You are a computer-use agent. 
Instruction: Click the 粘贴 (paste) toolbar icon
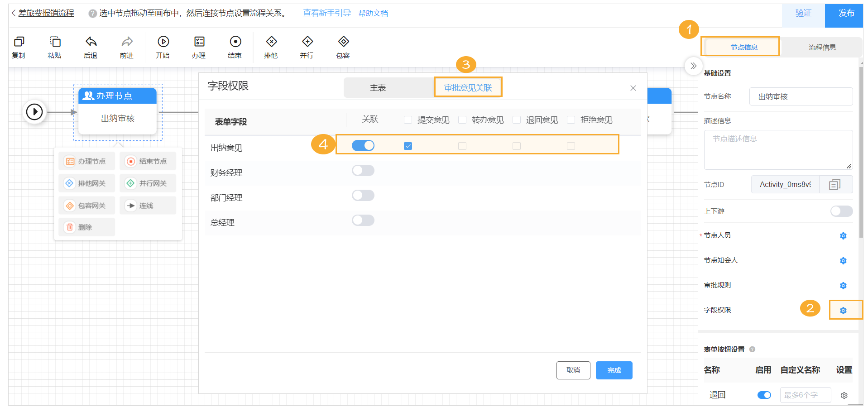tap(54, 47)
